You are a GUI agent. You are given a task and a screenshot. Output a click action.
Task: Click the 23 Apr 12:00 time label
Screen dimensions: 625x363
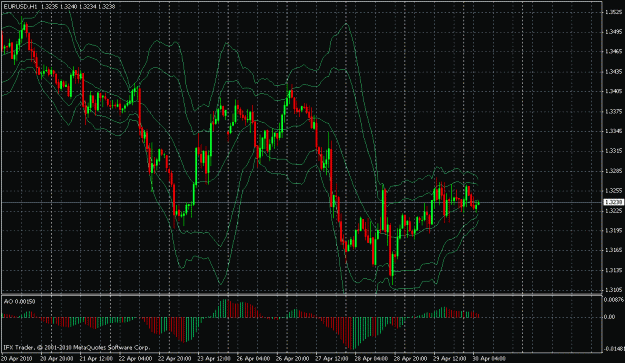pyautogui.click(x=214, y=359)
